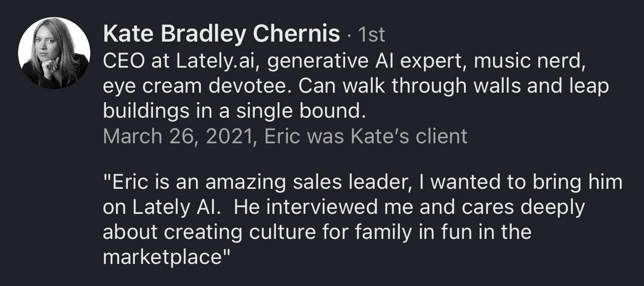644x286 pixels.
Task: Click the final word 'marketplace' in quote
Action: coord(162,257)
